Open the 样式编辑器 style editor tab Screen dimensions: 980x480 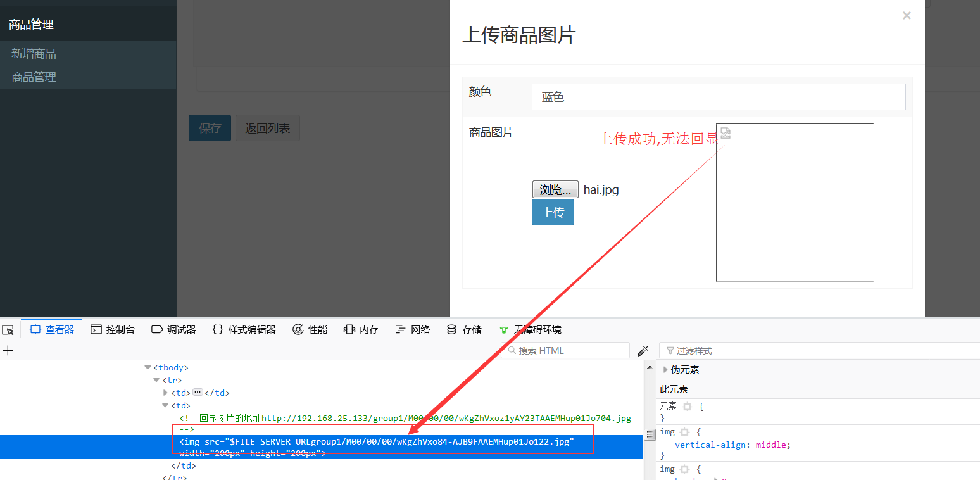pos(244,329)
